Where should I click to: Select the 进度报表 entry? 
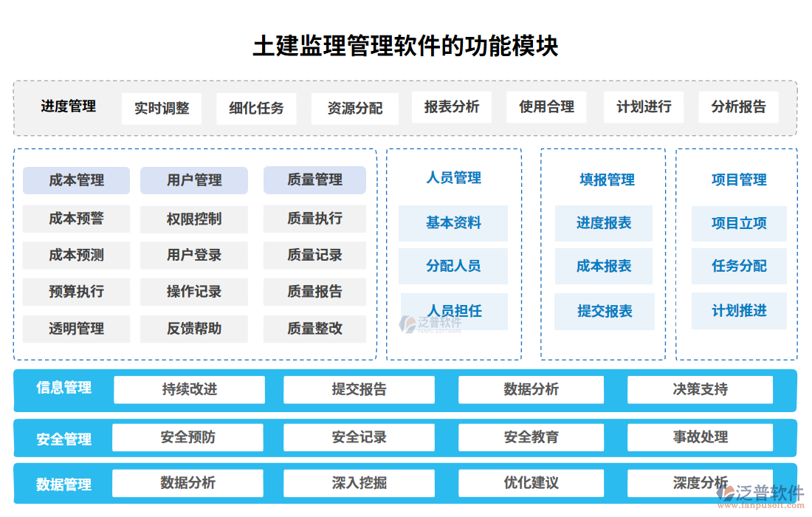(x=604, y=223)
